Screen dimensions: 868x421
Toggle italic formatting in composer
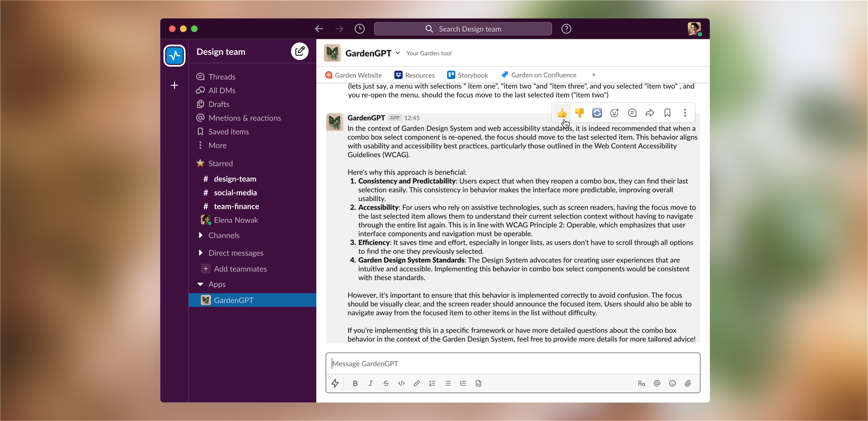pos(370,383)
